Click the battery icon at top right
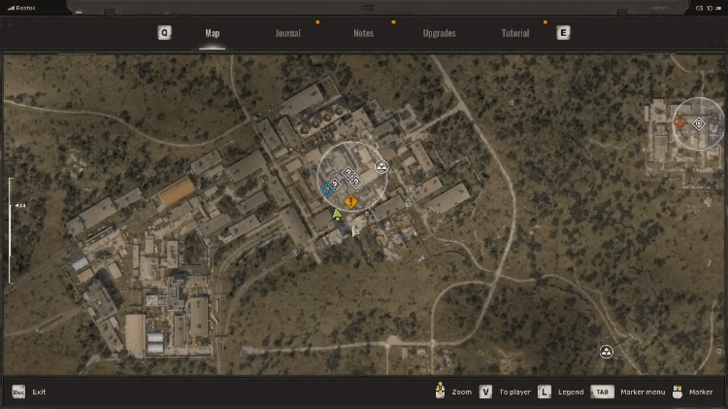 719,8
